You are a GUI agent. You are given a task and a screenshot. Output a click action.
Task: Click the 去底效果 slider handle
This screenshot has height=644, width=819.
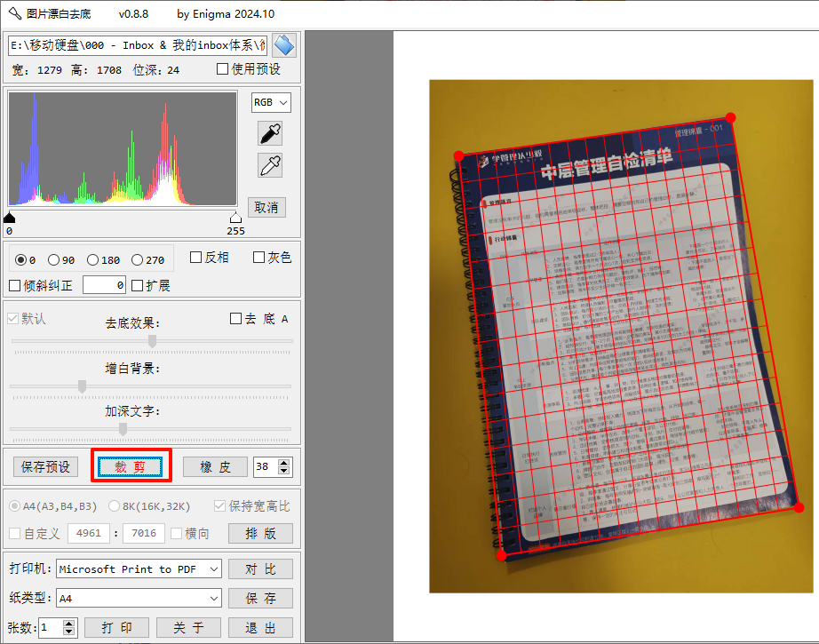(152, 341)
